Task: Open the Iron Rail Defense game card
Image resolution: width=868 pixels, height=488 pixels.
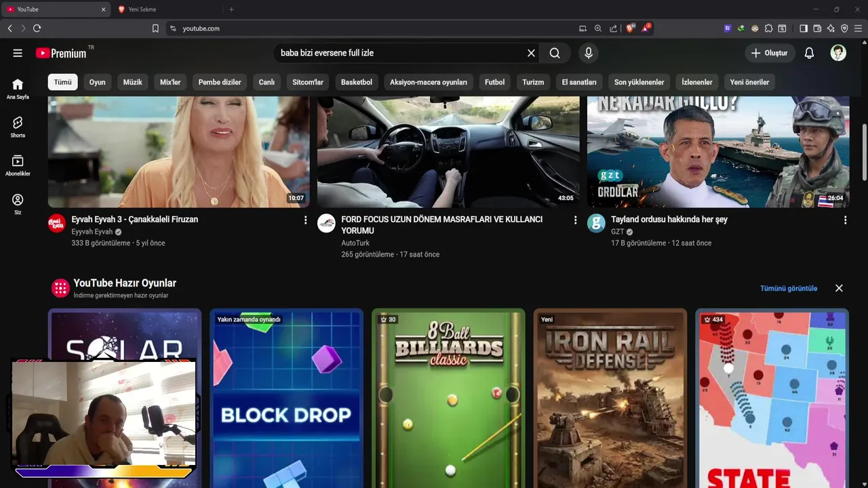Action: 610,399
